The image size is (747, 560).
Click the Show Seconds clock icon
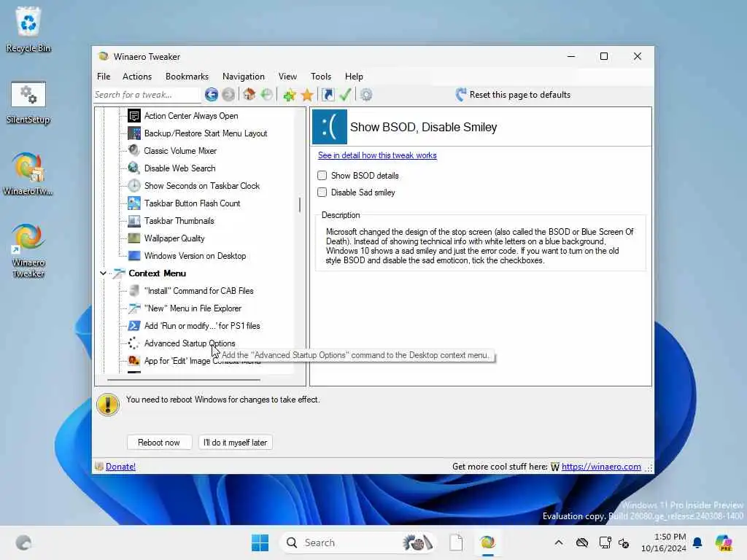pos(134,186)
